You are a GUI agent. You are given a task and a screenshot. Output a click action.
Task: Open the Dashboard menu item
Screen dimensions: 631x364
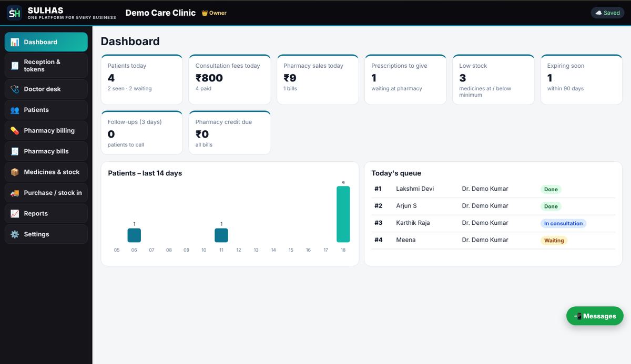46,42
